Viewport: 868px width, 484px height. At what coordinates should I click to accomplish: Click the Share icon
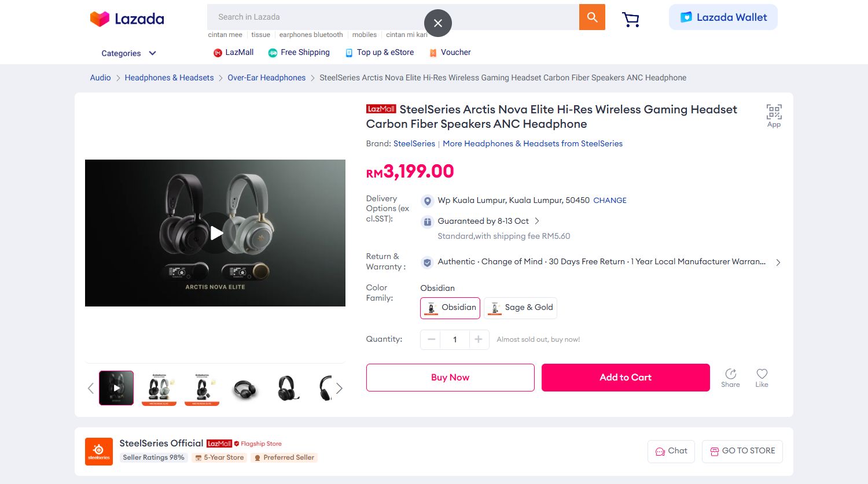[x=730, y=378]
